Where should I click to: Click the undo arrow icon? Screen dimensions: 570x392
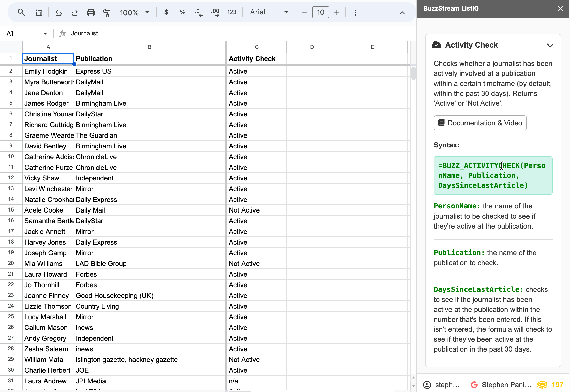pos(58,12)
